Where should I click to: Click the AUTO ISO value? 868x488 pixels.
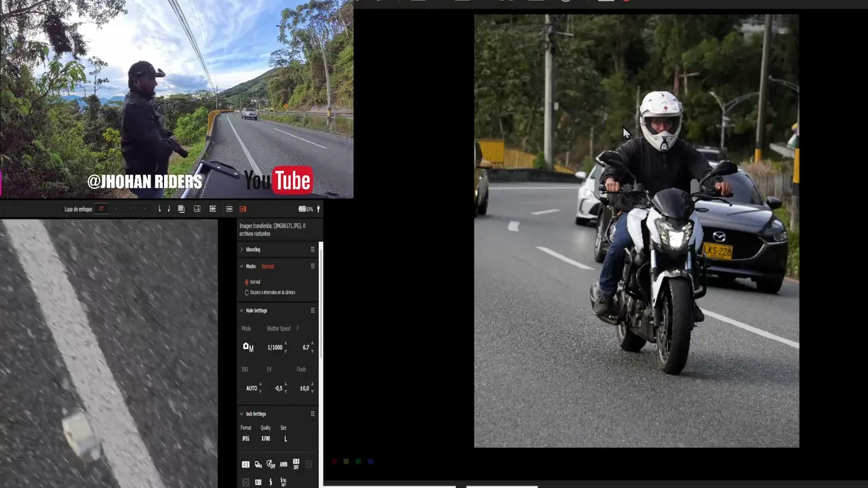click(x=251, y=388)
